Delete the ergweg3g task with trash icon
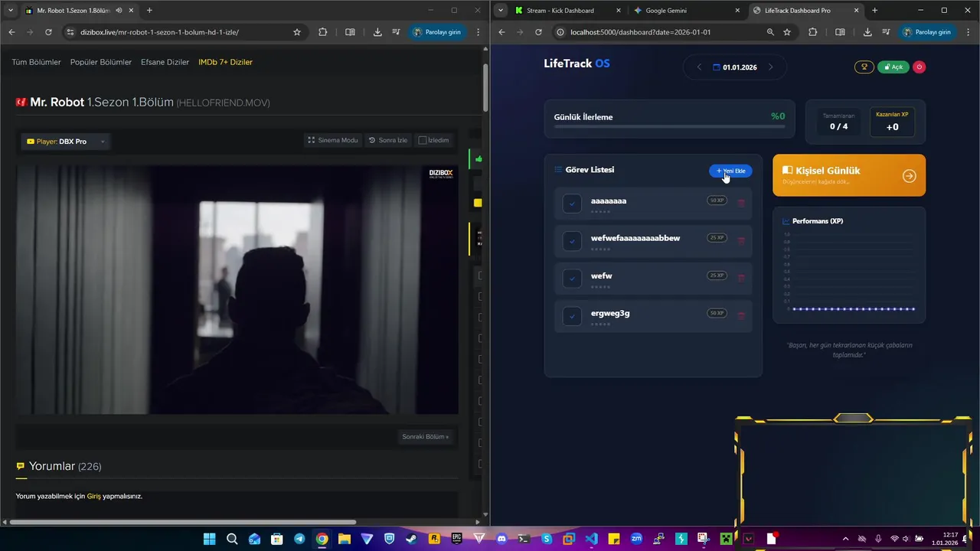The height and width of the screenshot is (551, 980). point(740,315)
